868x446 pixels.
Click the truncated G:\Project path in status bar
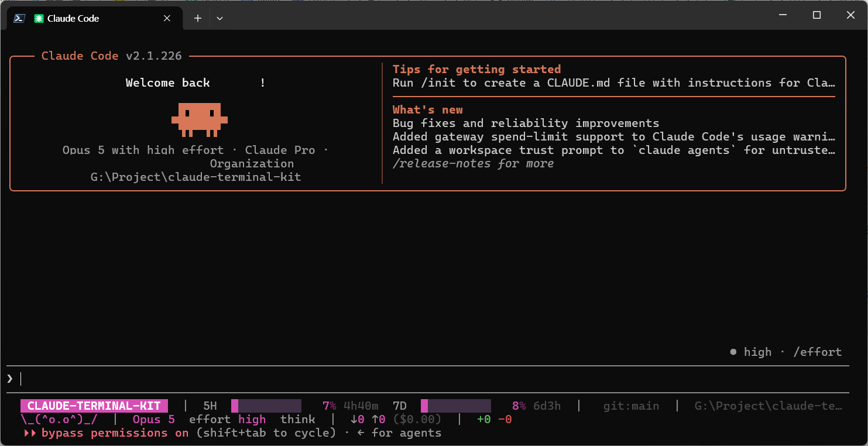click(768, 406)
